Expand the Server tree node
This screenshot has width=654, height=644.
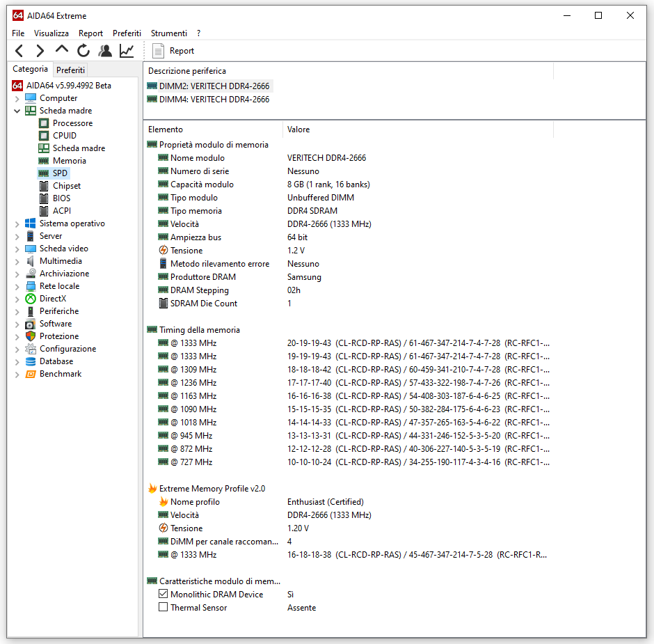point(17,237)
